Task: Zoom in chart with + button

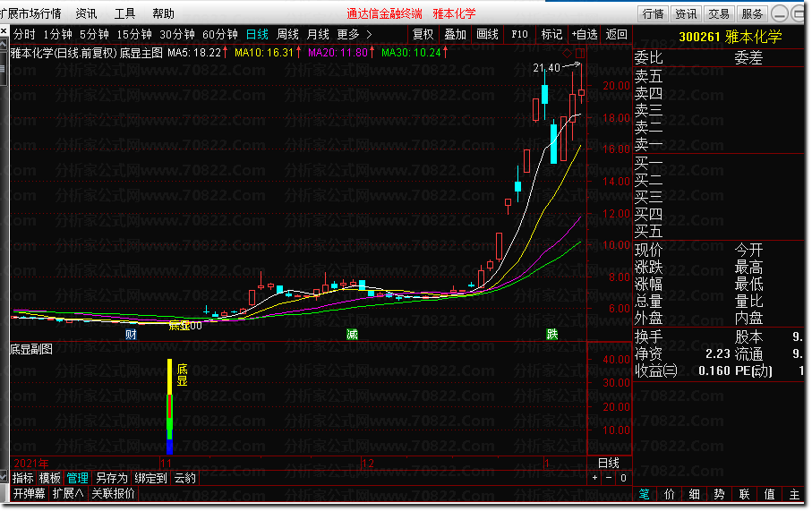Action: [594, 478]
